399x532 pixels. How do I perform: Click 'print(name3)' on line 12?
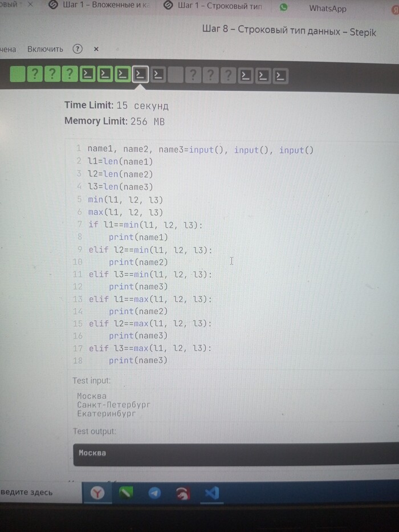139,287
